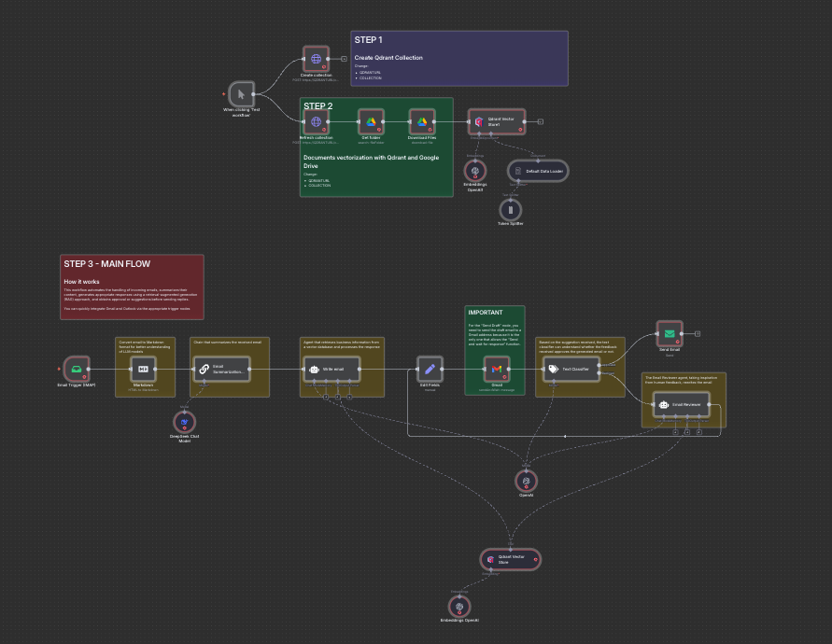
Task: Click the Edit Fields pencil node
Action: pos(430,369)
